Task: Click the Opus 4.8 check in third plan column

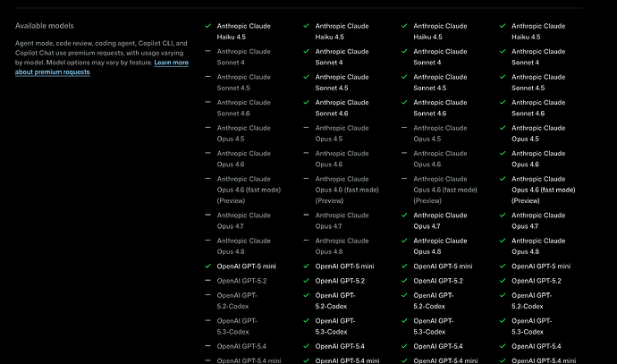Action: [x=404, y=241]
